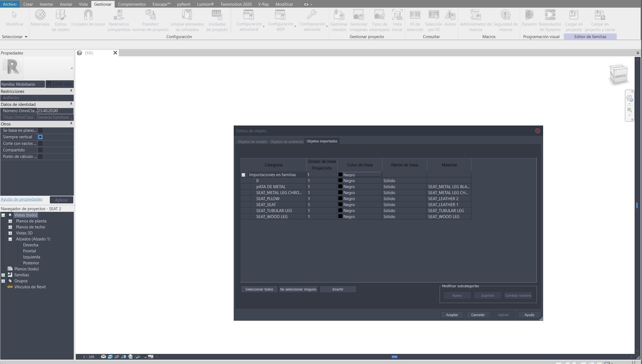Enable the Compartido checkbox
This screenshot has height=364, width=642.
(x=40, y=150)
